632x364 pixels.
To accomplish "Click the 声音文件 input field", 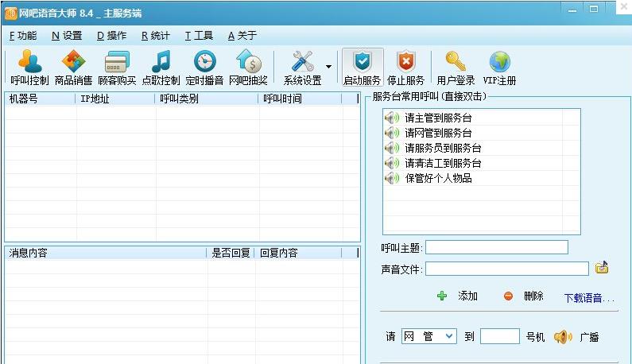I will [507, 269].
